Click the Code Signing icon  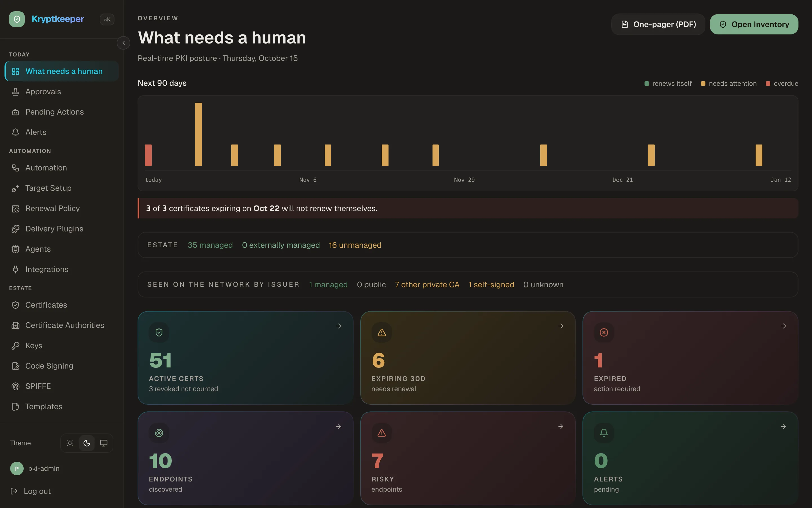(16, 366)
